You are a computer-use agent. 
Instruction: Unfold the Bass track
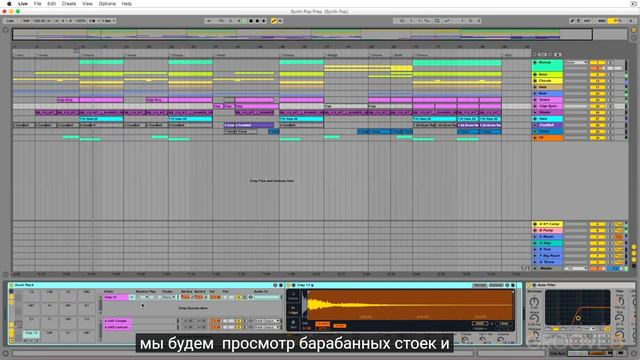(535, 75)
